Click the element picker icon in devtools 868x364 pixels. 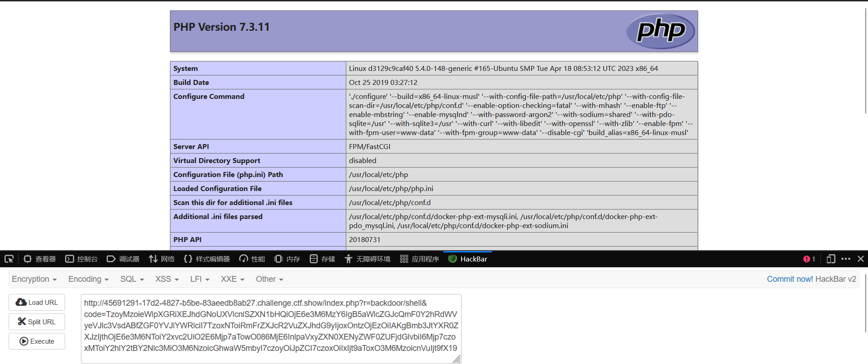click(9, 259)
